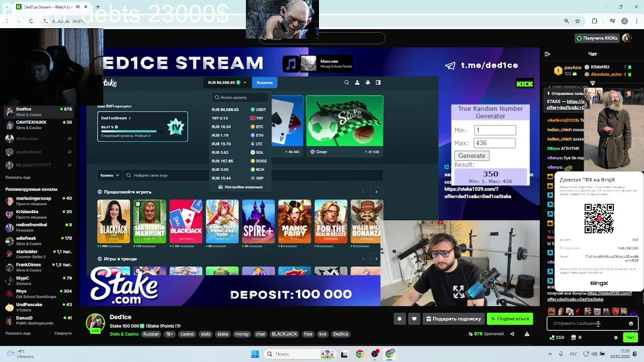The height and width of the screenshot is (362, 644).
Task: Open a new browser tab with plus
Action: tap(98, 7)
